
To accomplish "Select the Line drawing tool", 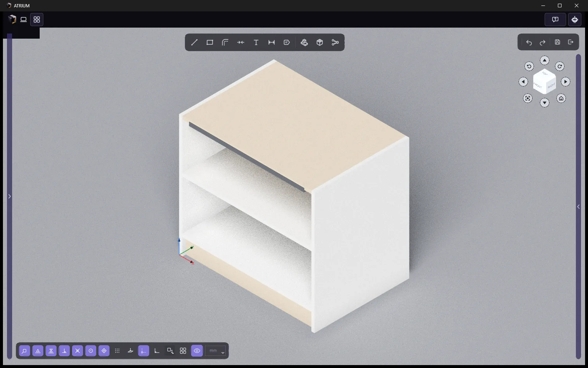I will pyautogui.click(x=194, y=42).
